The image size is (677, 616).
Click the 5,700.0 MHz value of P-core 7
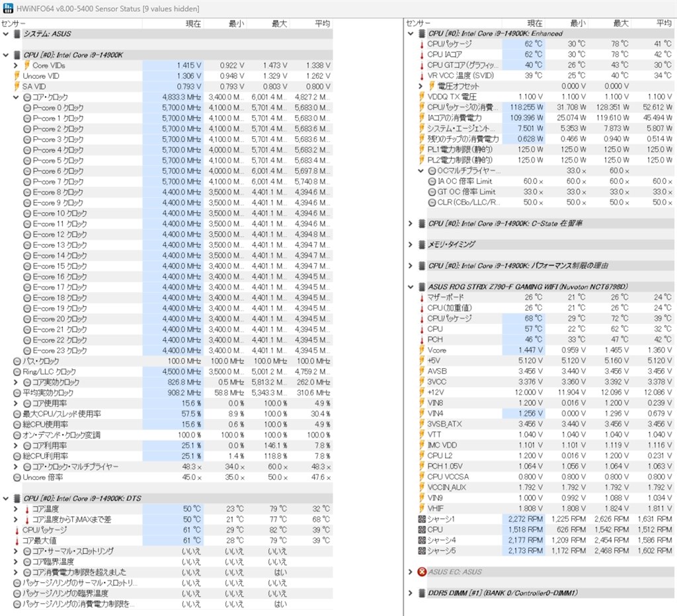[181, 182]
